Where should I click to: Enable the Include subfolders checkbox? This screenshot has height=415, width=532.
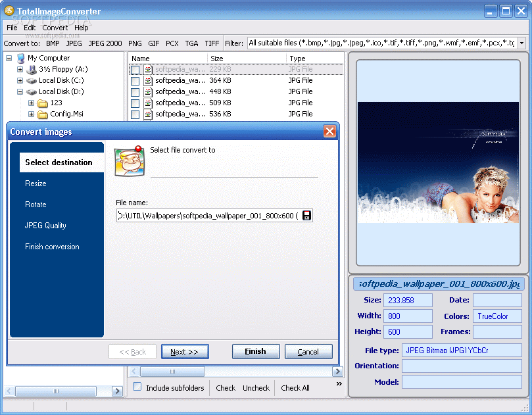[137, 387]
